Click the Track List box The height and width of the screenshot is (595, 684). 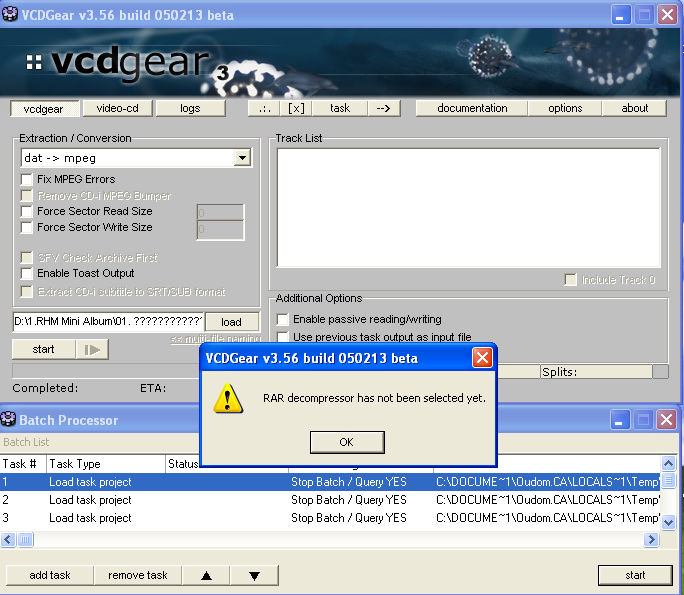click(x=469, y=208)
